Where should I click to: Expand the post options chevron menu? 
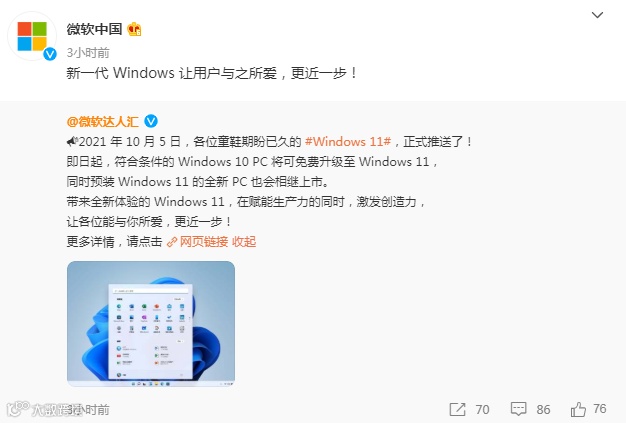point(597,15)
